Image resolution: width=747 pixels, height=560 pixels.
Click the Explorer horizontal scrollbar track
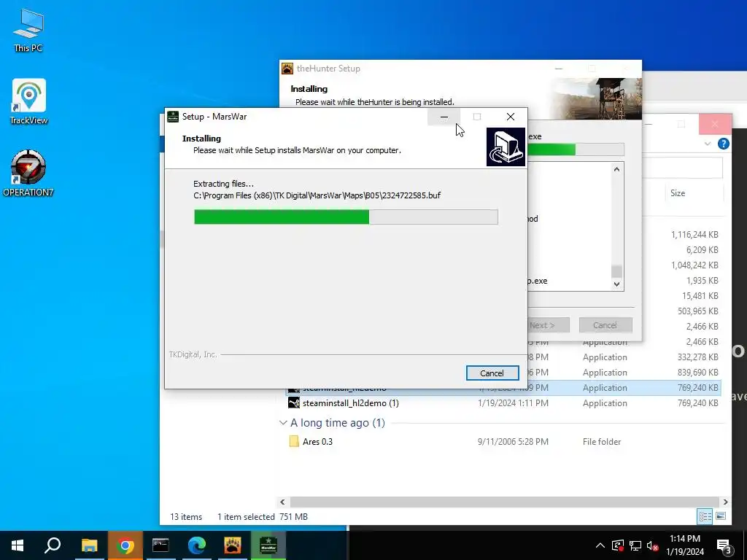coord(504,502)
